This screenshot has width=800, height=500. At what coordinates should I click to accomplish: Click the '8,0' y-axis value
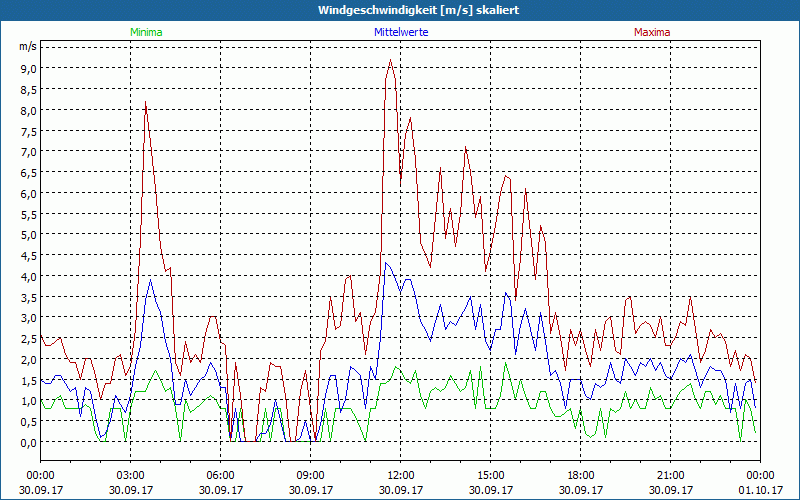pyautogui.click(x=29, y=110)
